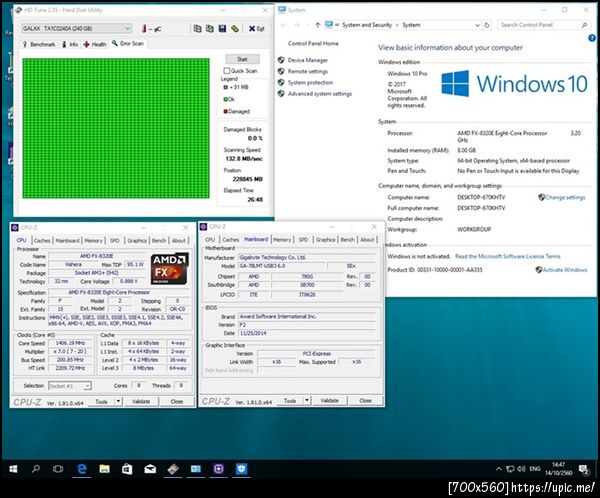Select the Error Scan tab in HD Tune

coord(128,44)
